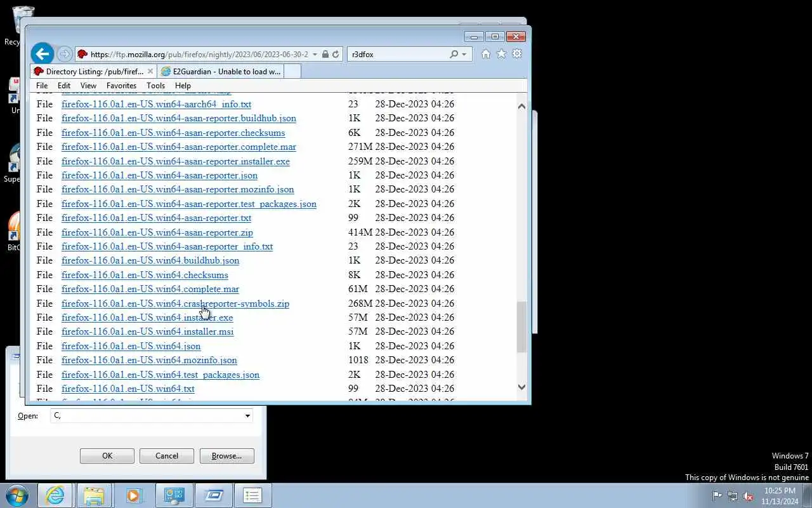Click OK in the Run dialog

pos(107,456)
